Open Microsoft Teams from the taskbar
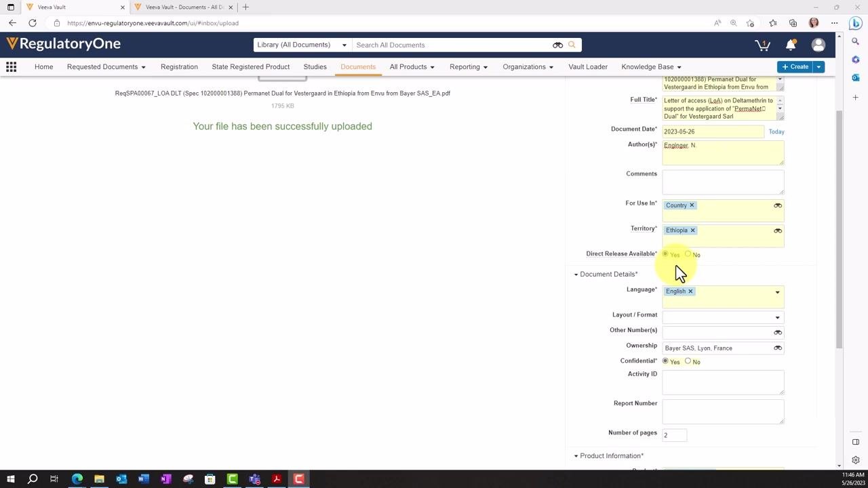Screen dimensions: 868x488 [254, 479]
